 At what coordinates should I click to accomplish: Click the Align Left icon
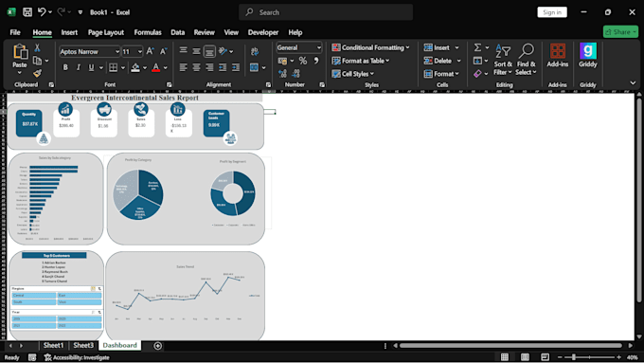tap(183, 67)
